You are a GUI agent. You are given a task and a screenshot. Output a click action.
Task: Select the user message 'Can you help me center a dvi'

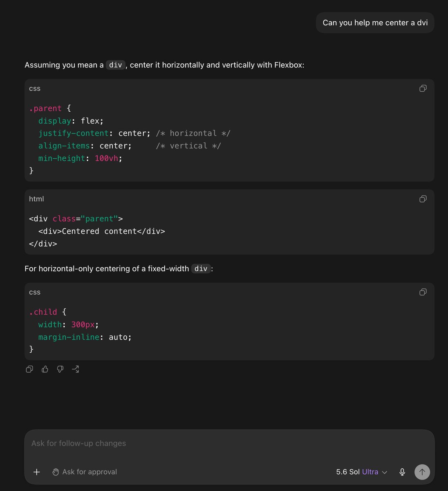375,23
